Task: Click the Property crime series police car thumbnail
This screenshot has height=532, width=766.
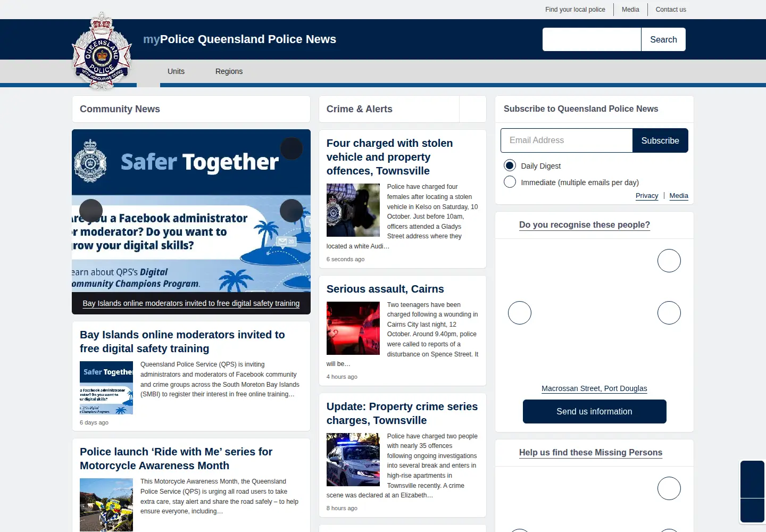Action: pyautogui.click(x=353, y=460)
